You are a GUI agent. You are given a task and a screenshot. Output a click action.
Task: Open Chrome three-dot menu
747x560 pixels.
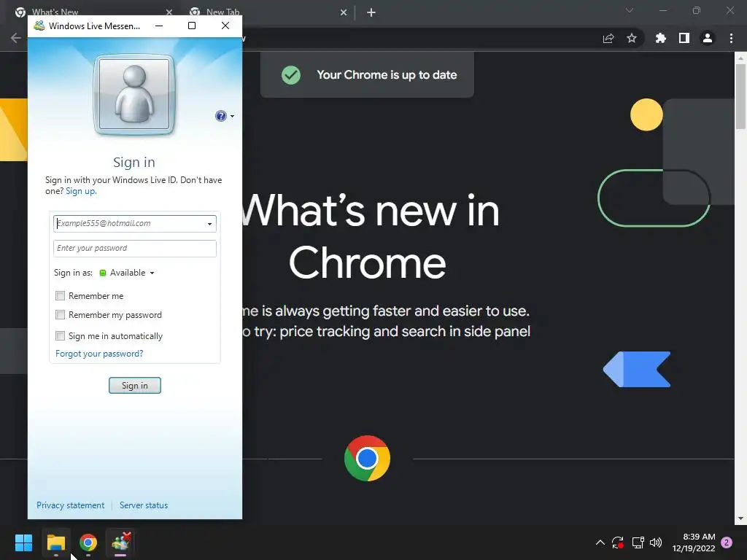point(731,38)
